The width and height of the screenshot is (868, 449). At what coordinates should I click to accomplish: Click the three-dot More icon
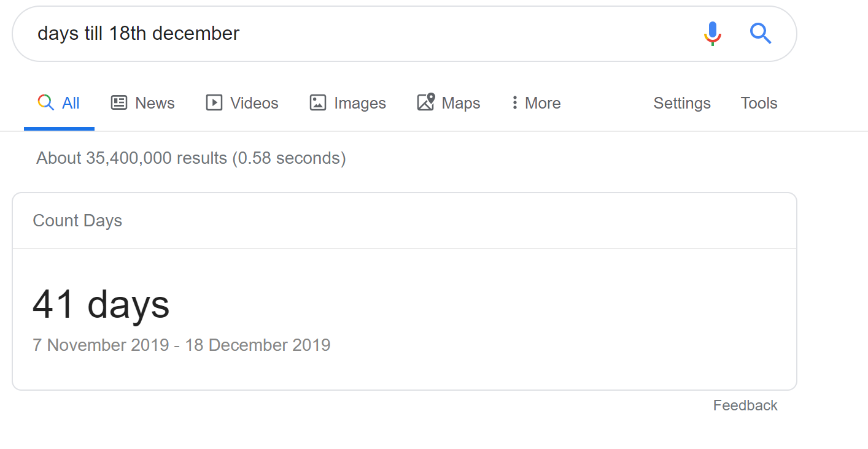(514, 102)
